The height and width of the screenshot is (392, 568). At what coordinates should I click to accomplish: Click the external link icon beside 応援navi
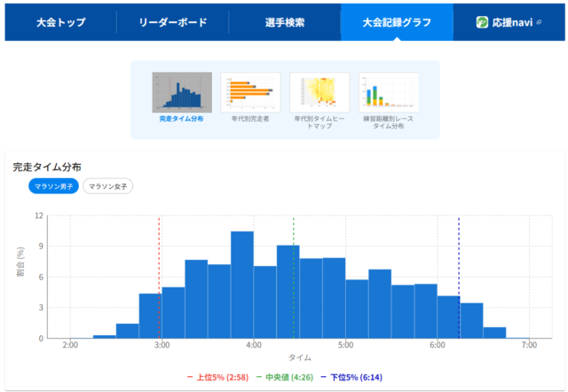point(540,22)
